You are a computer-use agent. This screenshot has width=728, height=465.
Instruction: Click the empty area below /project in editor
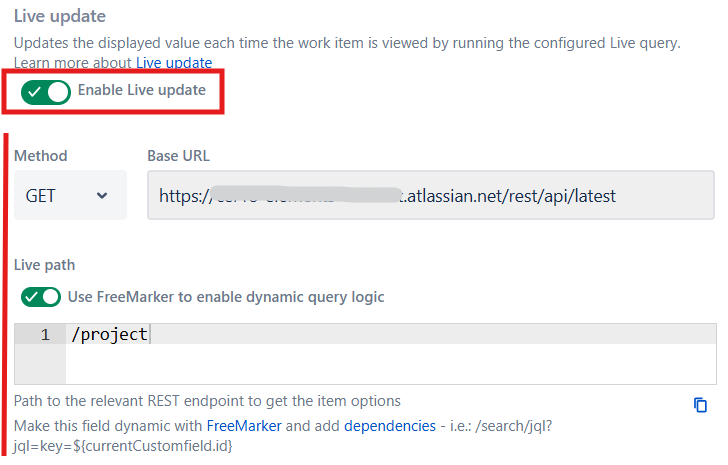click(x=390, y=365)
